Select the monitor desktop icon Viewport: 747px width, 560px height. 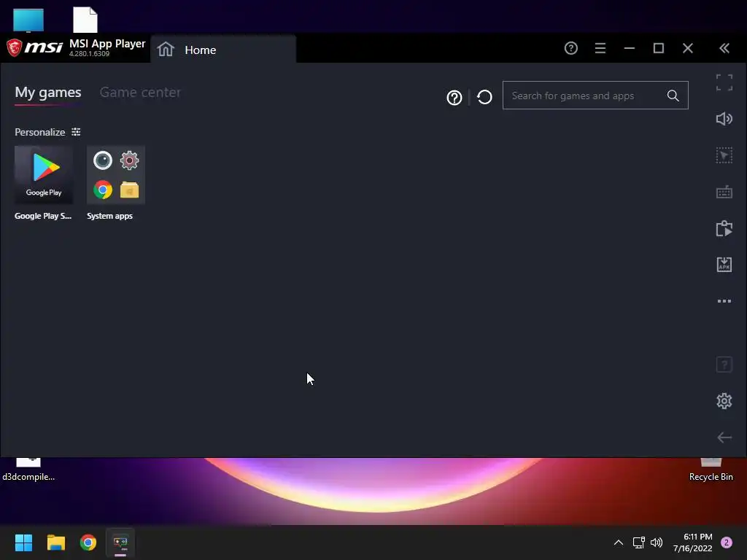(28, 20)
